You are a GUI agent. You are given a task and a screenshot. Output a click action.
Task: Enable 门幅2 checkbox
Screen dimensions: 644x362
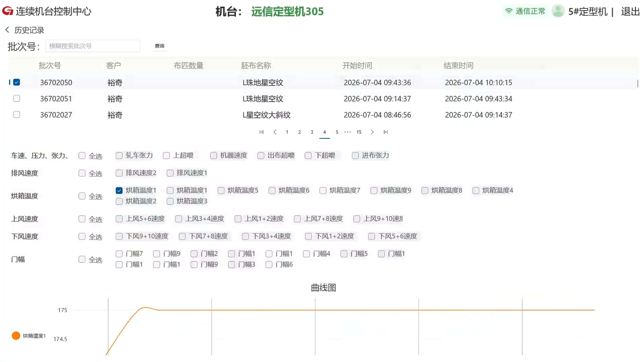click(194, 254)
